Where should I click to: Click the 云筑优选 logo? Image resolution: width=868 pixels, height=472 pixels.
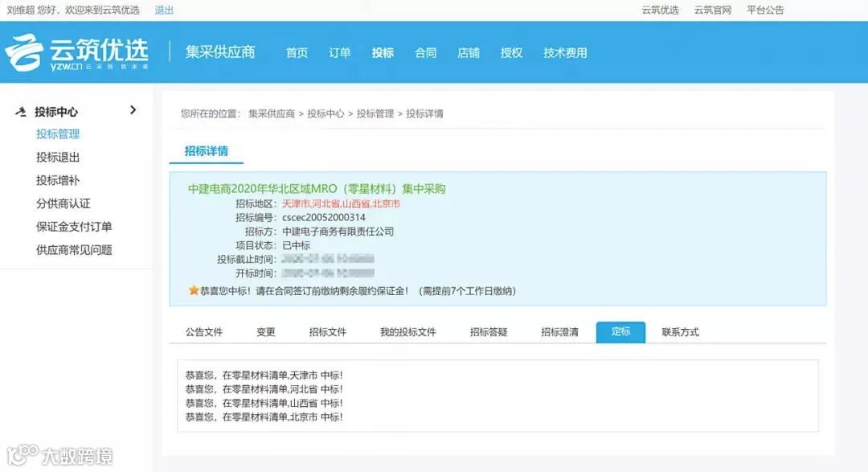pos(77,52)
